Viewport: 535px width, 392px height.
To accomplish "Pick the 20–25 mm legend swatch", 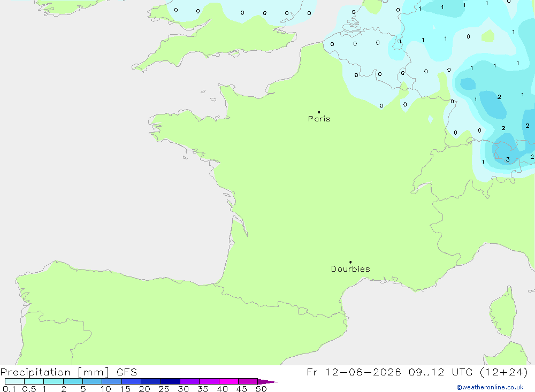I will tap(151, 381).
